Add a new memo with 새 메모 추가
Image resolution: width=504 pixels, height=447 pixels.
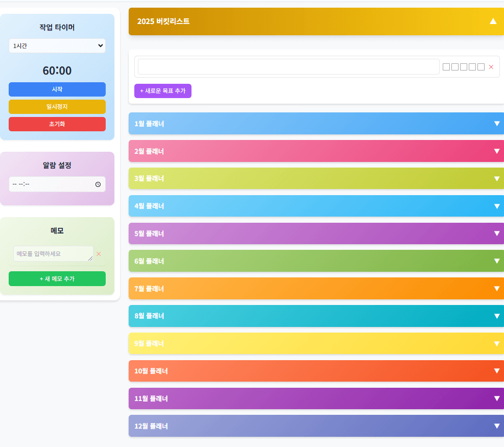click(x=57, y=279)
